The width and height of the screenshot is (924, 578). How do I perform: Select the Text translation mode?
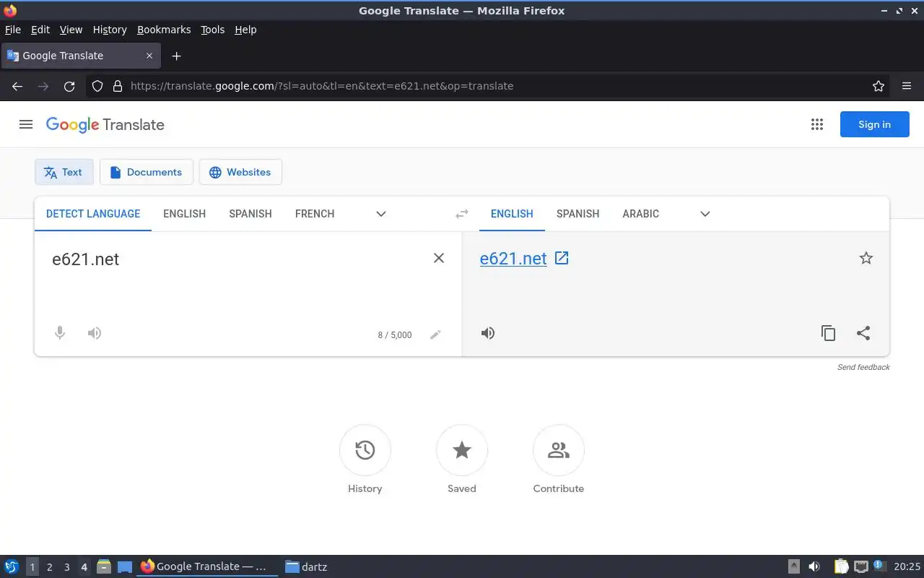(64, 172)
